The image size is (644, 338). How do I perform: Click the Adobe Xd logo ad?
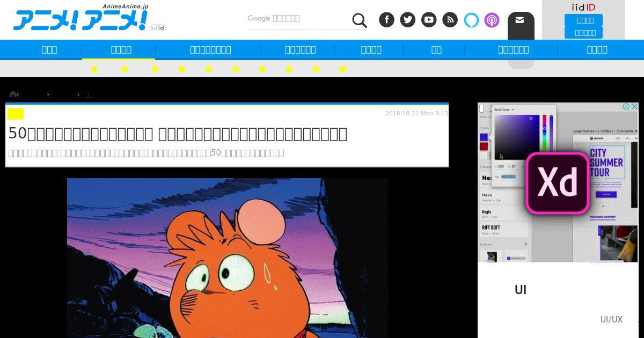[557, 183]
